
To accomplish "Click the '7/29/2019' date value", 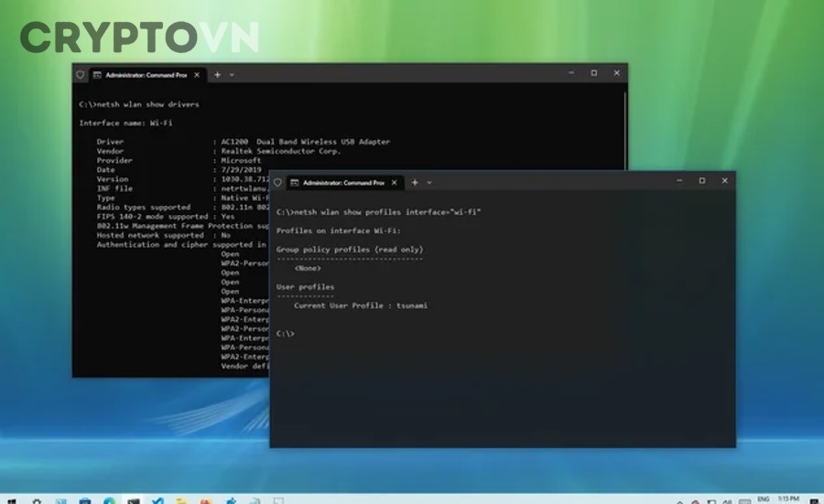I will click(x=241, y=170).
